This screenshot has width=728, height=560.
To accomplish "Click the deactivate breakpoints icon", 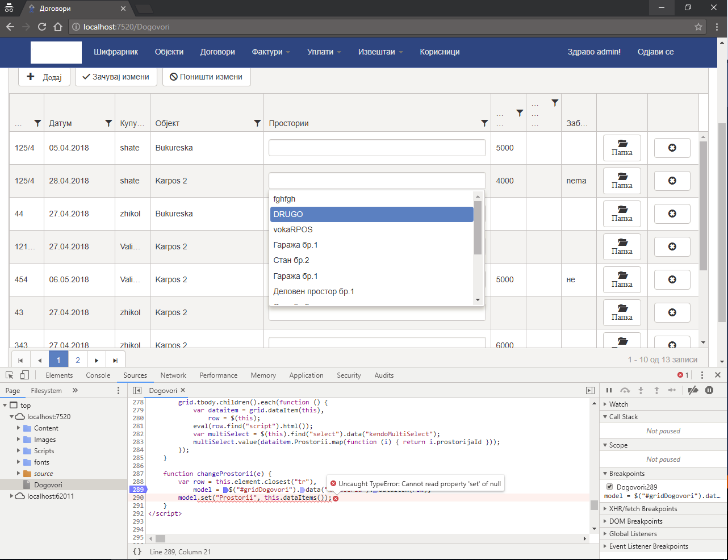I will click(693, 390).
